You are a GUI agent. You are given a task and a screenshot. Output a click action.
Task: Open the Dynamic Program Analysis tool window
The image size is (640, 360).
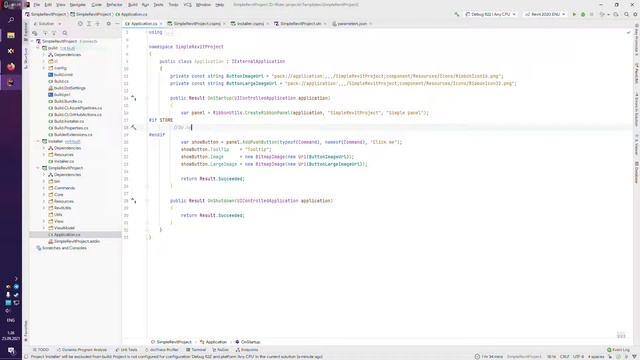(82, 350)
